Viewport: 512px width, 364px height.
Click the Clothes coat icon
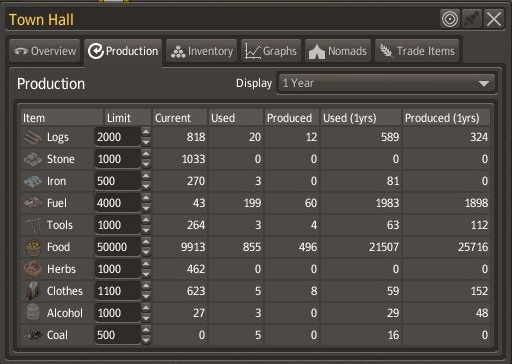33,291
